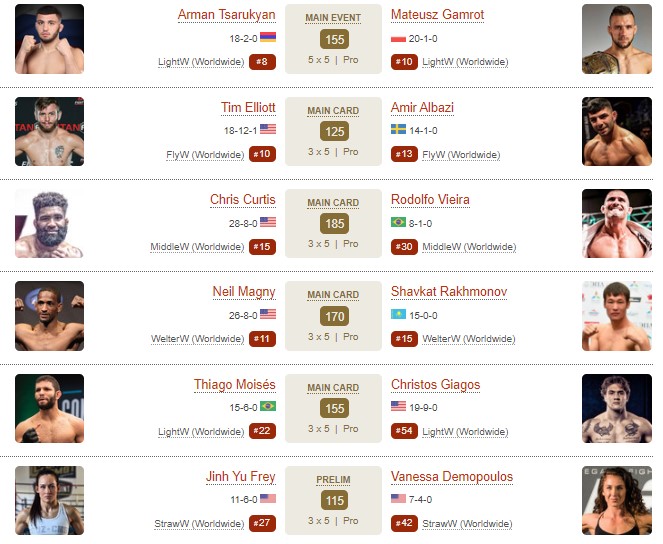
Task: Click the #54 ranking badge for Christos Giagos
Action: point(404,431)
